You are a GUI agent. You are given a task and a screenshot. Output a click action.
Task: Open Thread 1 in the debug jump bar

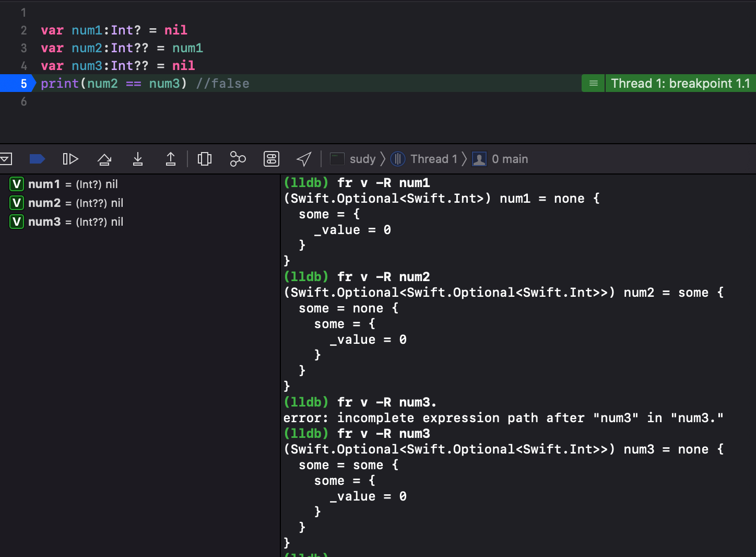click(424, 159)
